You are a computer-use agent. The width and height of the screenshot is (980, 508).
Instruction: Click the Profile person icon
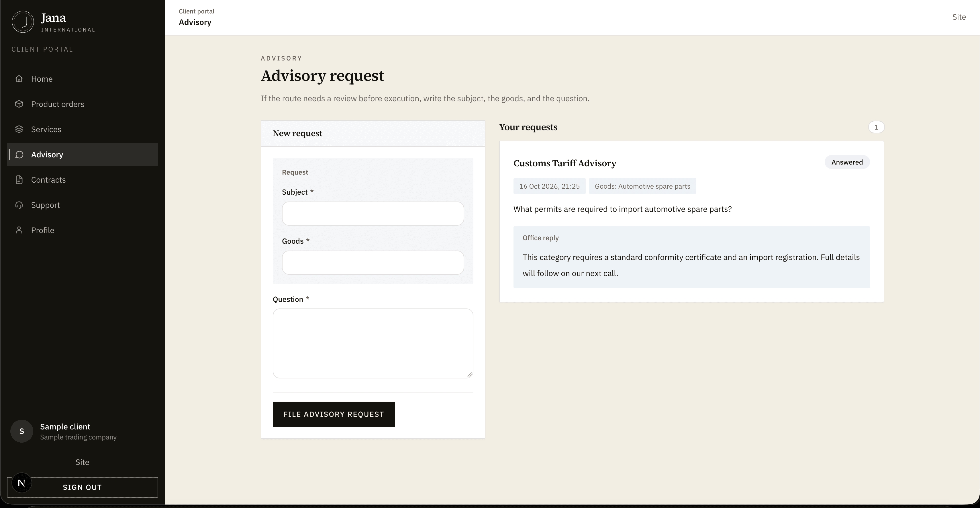click(x=19, y=230)
